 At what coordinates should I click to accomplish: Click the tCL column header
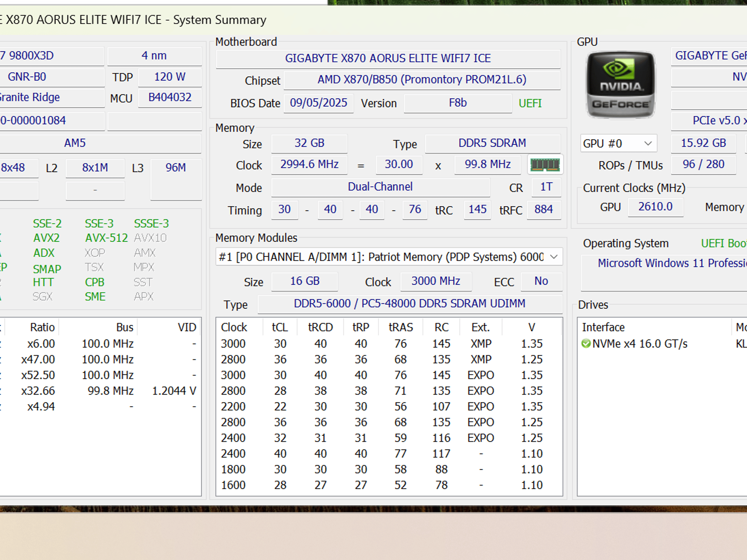(x=280, y=327)
